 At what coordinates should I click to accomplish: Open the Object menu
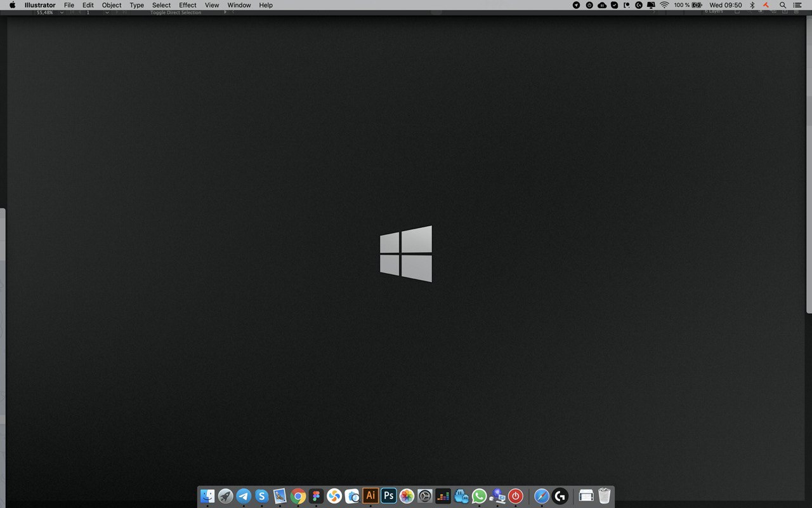[112, 5]
